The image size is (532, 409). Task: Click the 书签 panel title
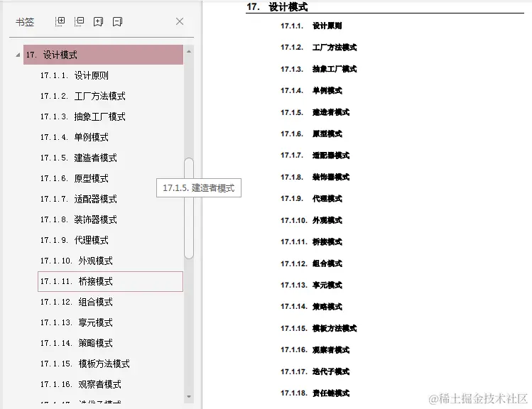25,22
